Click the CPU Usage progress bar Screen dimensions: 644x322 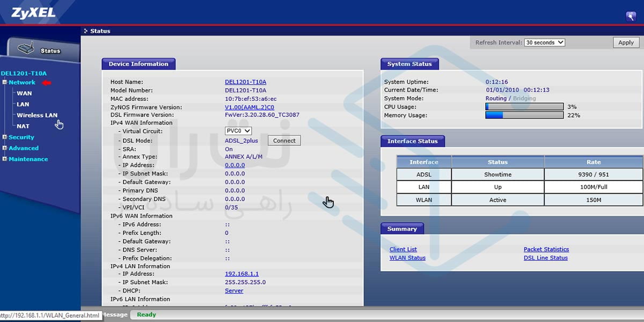(524, 107)
